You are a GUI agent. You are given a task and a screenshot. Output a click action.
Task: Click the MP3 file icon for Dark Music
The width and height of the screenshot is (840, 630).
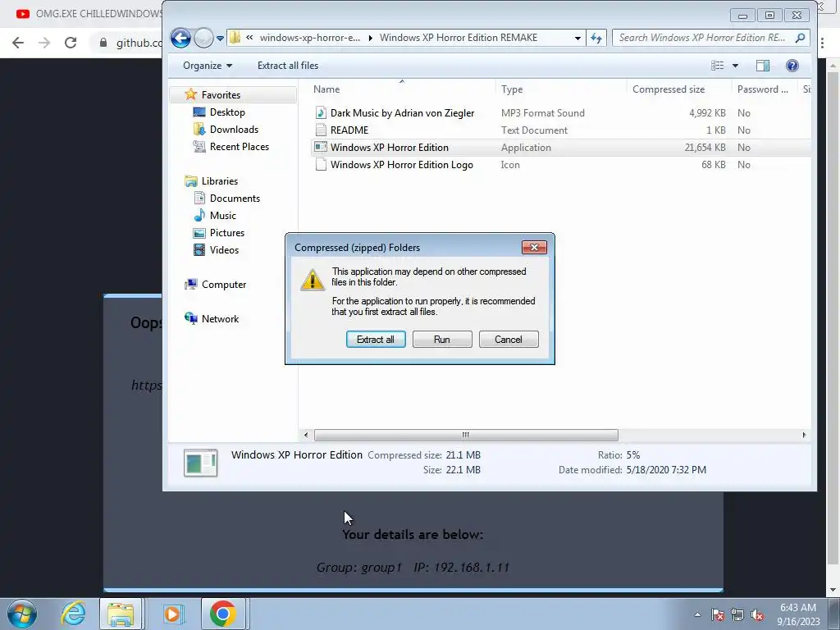321,113
